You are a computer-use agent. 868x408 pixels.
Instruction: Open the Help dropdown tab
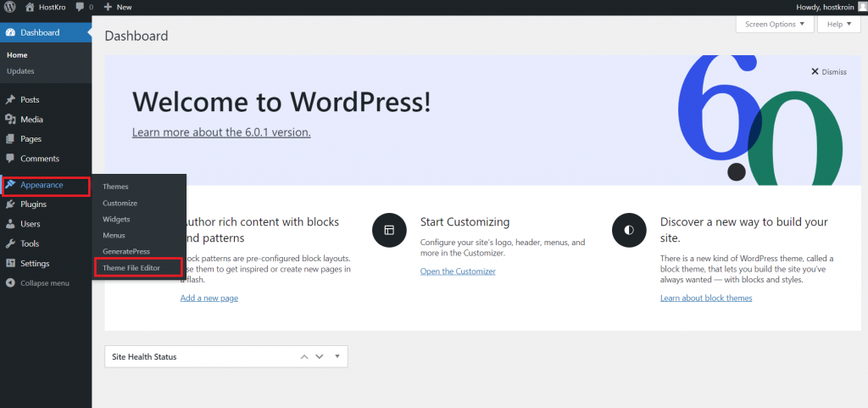point(838,25)
